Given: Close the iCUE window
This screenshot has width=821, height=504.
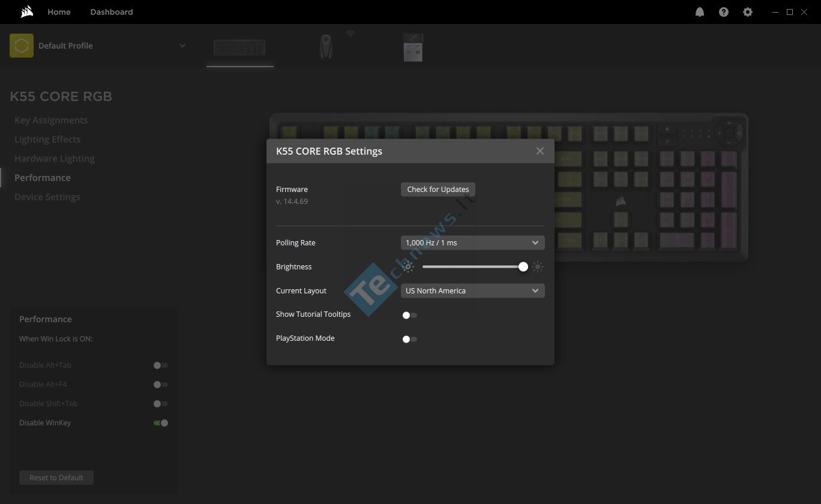Looking at the screenshot, I should coord(804,12).
